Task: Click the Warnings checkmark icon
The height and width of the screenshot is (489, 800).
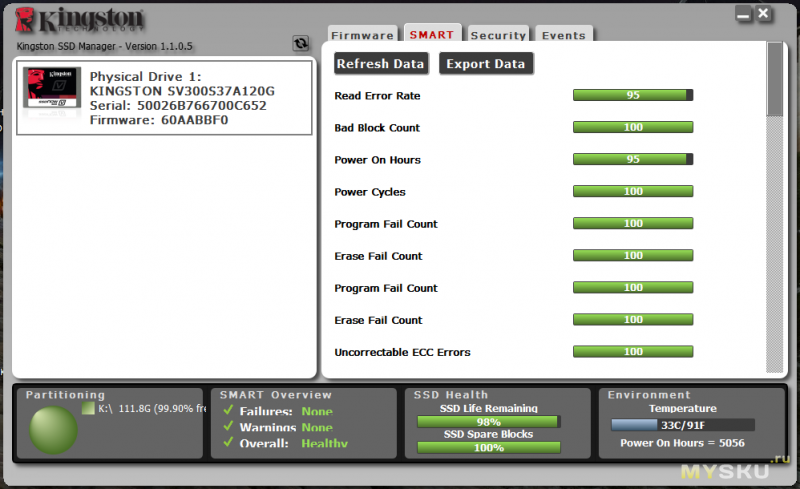Action: pyautogui.click(x=228, y=426)
